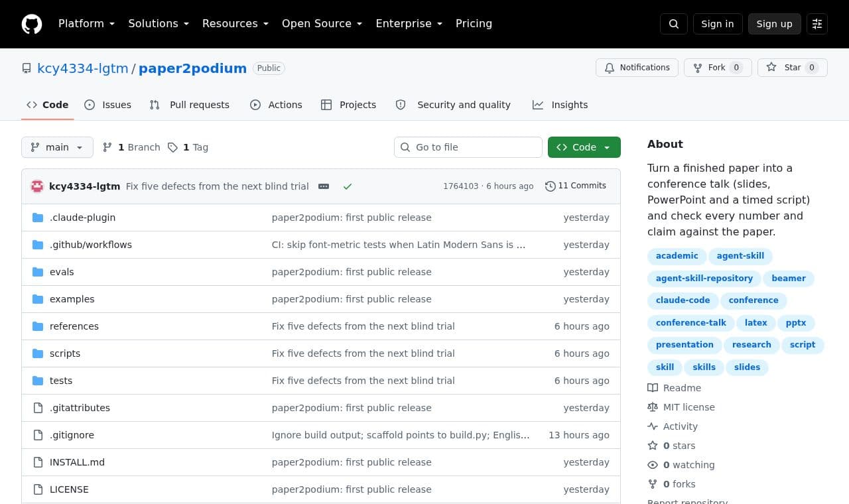Click the branch icon beside 1 Branch

pyautogui.click(x=107, y=147)
